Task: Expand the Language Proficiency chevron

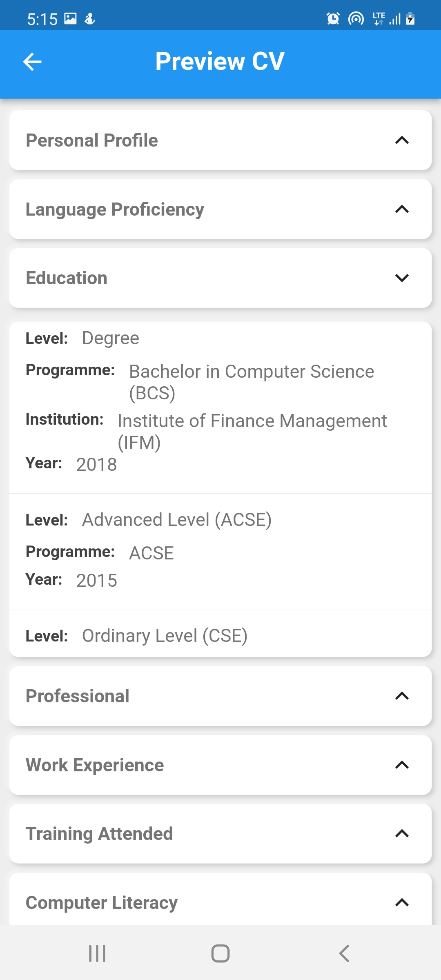Action: [x=402, y=209]
